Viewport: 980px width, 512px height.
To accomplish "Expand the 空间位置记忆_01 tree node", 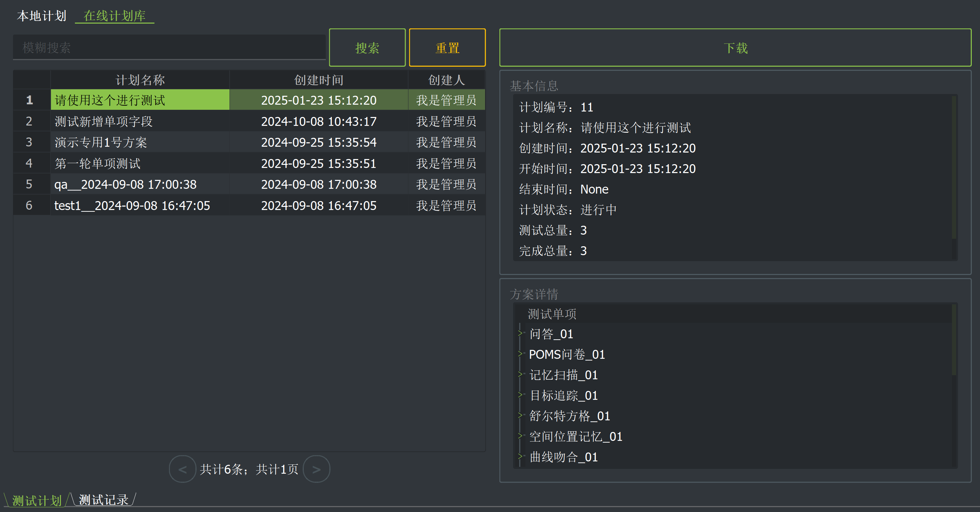I will (x=520, y=436).
